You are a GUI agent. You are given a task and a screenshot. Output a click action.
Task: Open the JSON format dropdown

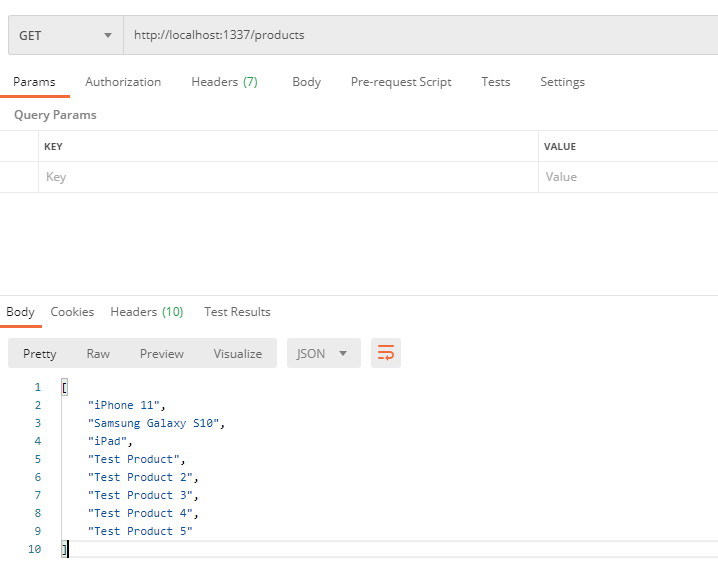click(x=323, y=354)
